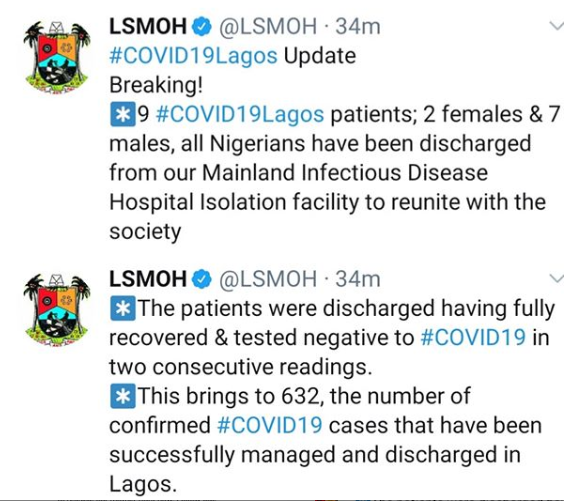This screenshot has width=564, height=501.
Task: Click the verified badge on the second tweet
Action: pyautogui.click(x=202, y=279)
